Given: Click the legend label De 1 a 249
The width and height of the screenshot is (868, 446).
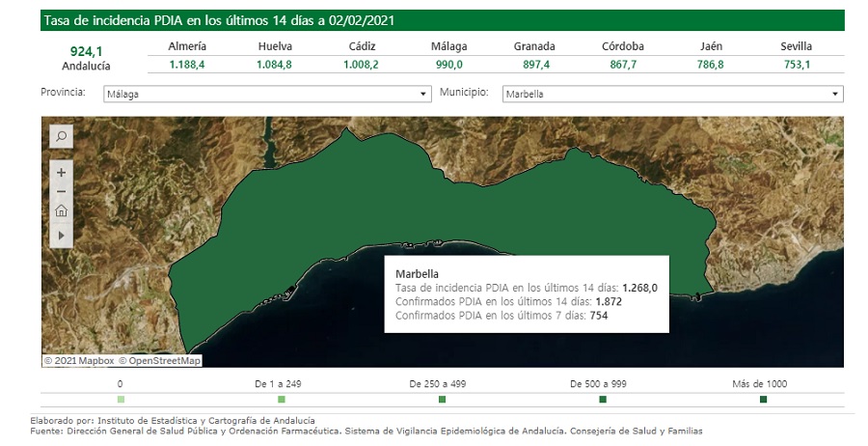Looking at the screenshot, I should point(278,384).
